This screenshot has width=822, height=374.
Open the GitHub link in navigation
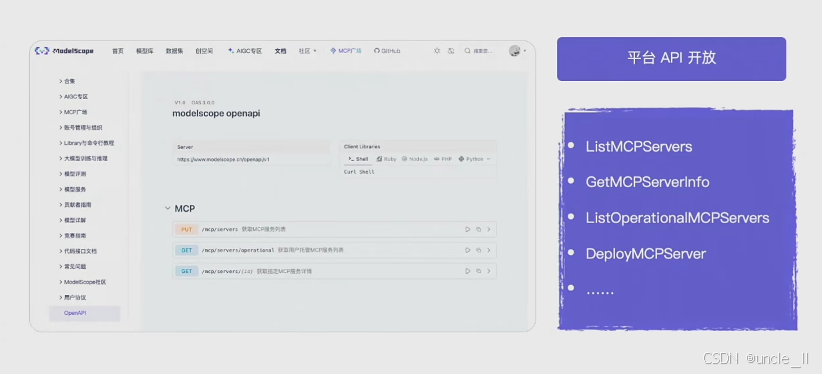pyautogui.click(x=387, y=51)
